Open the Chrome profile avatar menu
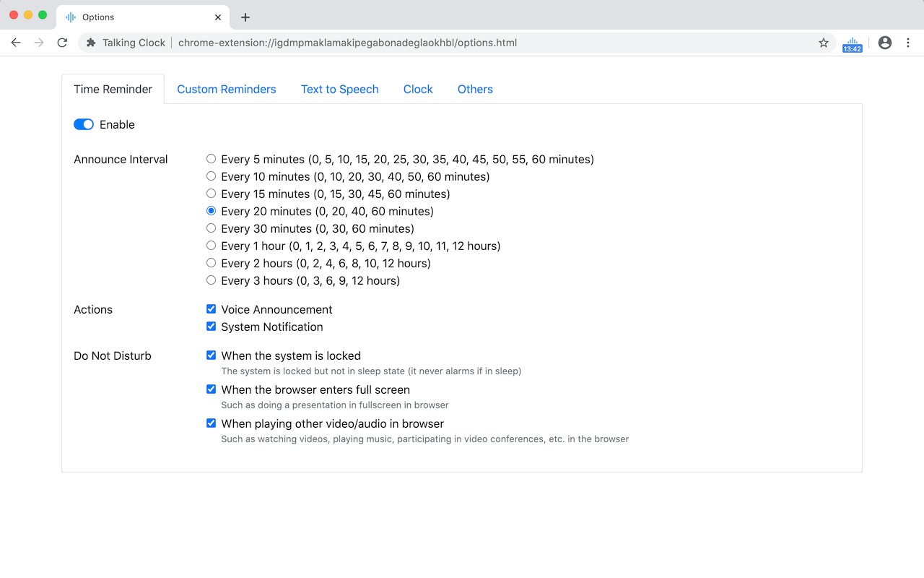Screen dimensions: 924x578 pyautogui.click(x=885, y=43)
